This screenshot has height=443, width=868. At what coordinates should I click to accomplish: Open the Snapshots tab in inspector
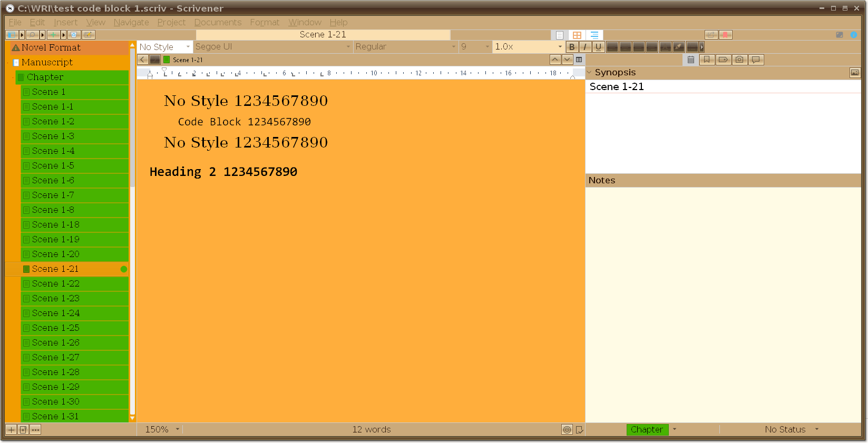pyautogui.click(x=739, y=60)
